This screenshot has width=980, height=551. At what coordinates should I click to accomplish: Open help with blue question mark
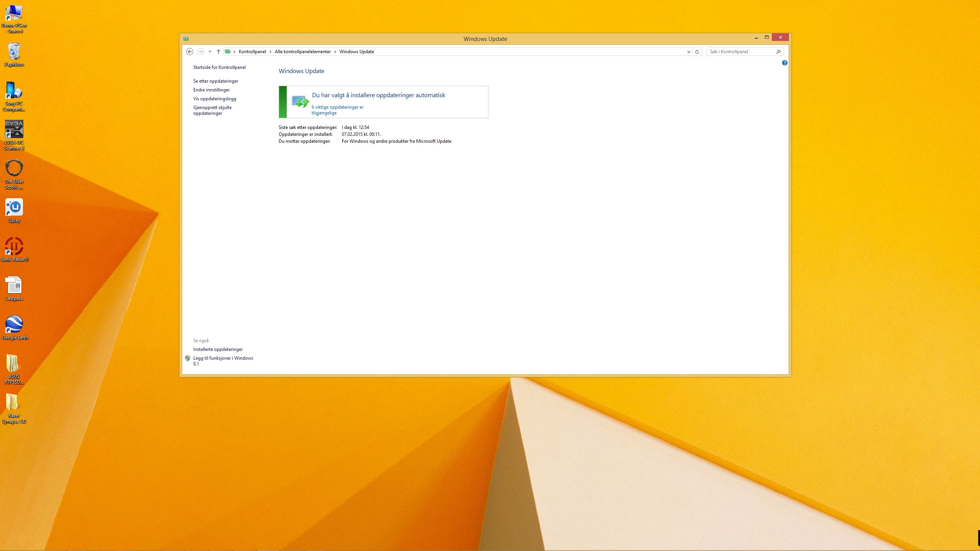point(785,63)
